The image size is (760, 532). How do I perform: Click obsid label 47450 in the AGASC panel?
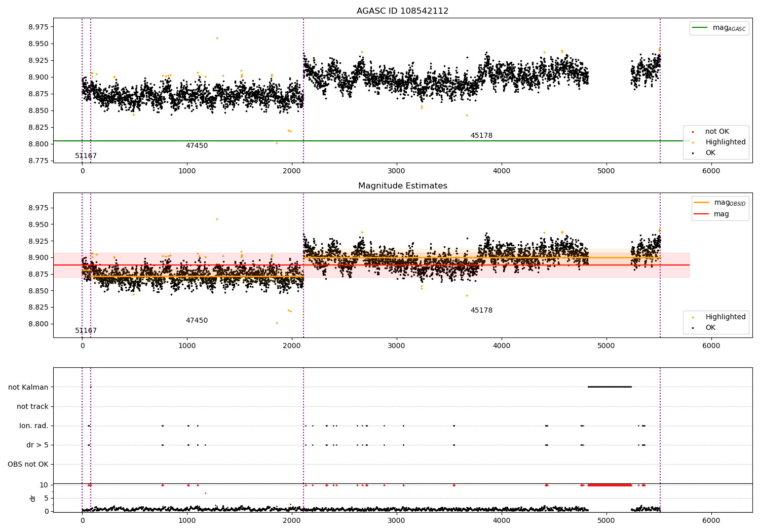(x=197, y=146)
